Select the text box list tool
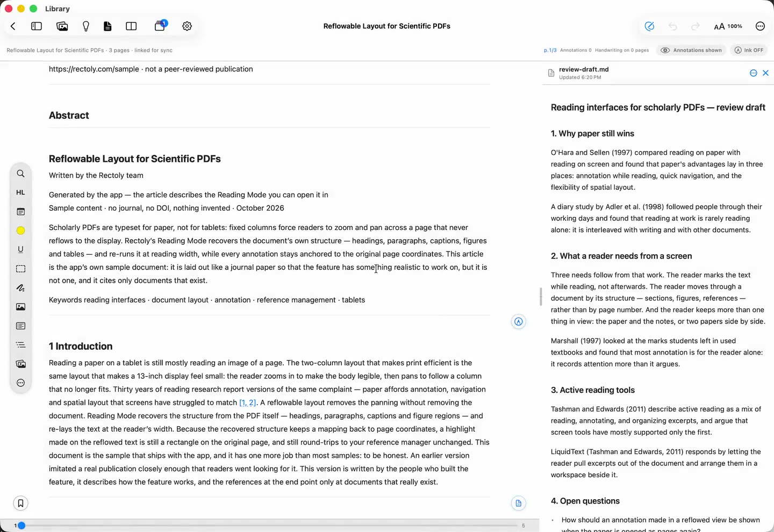 (x=20, y=326)
